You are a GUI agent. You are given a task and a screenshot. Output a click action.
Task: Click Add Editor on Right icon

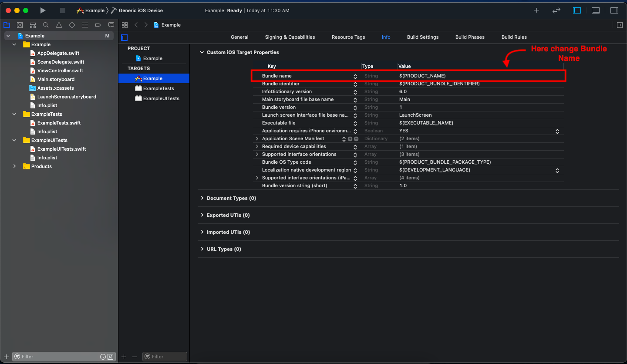click(620, 25)
